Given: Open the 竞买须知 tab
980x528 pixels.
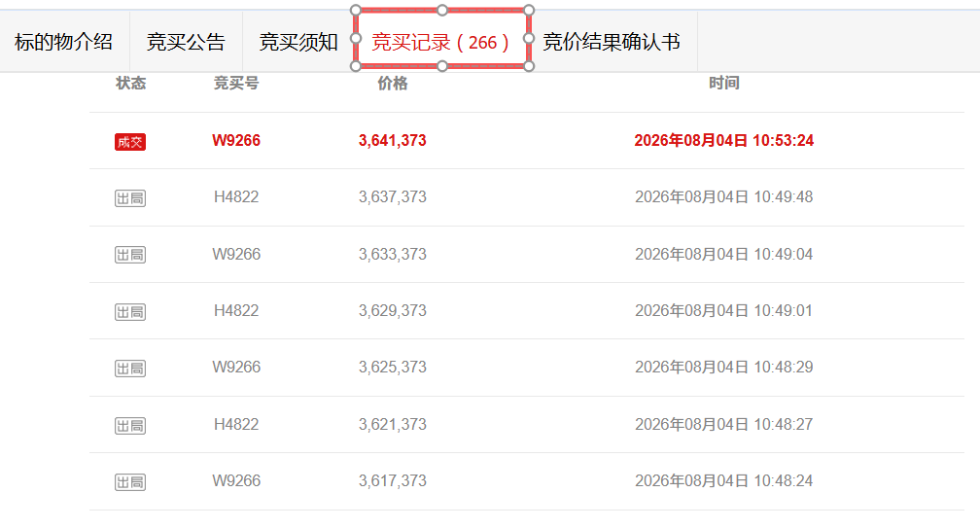Looking at the screenshot, I should coord(298,42).
